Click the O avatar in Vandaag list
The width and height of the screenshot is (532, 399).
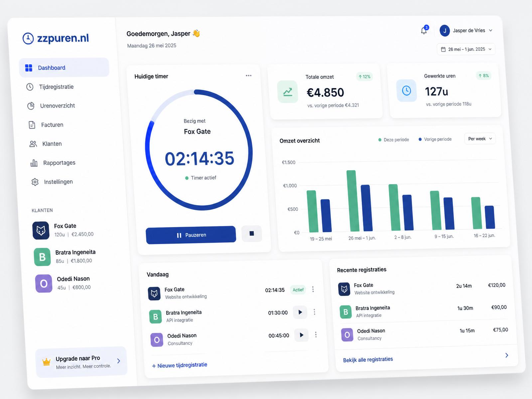tap(157, 340)
